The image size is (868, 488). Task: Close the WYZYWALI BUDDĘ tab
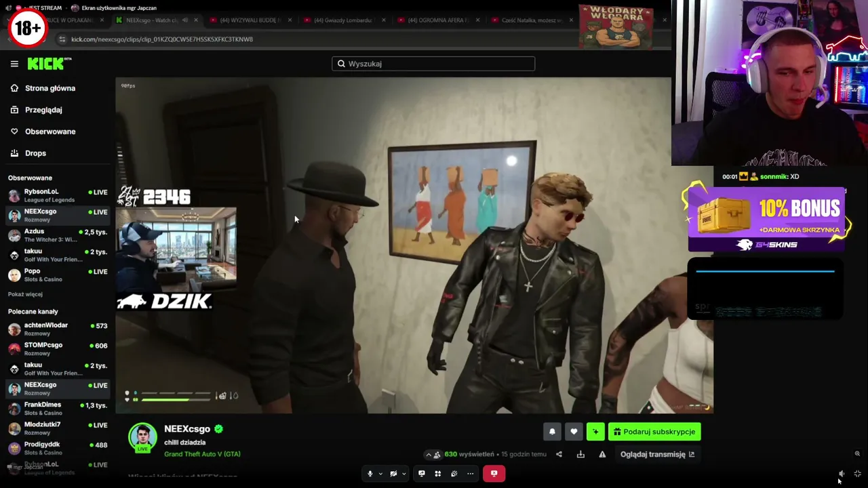(290, 20)
